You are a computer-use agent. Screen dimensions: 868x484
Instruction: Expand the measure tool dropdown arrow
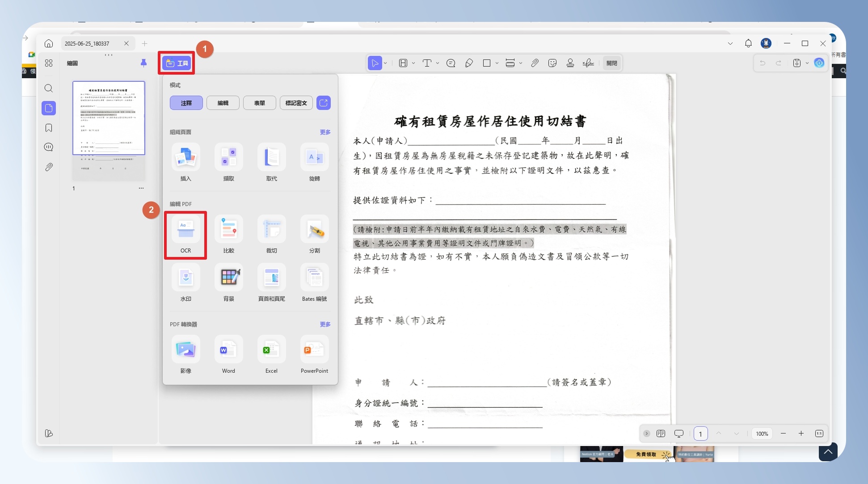click(521, 63)
